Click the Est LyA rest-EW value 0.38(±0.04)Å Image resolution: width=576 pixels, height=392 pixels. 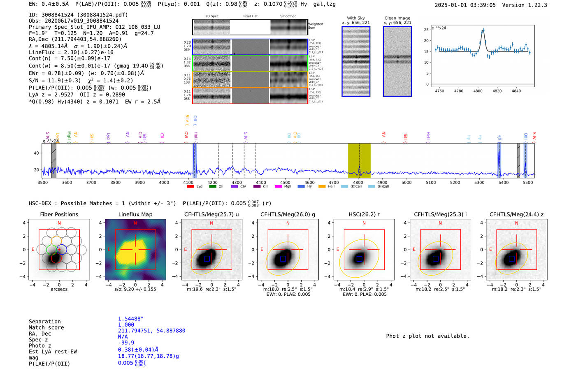(x=138, y=350)
